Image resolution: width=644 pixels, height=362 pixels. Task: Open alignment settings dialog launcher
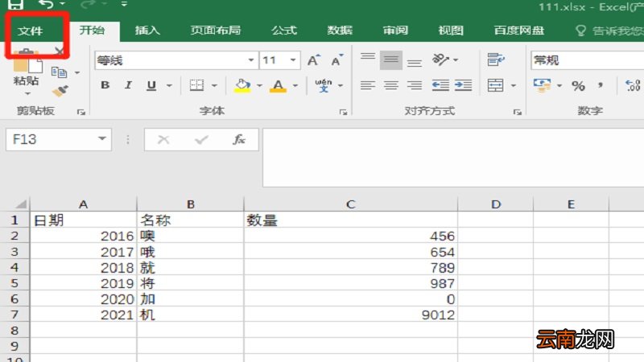(517, 112)
